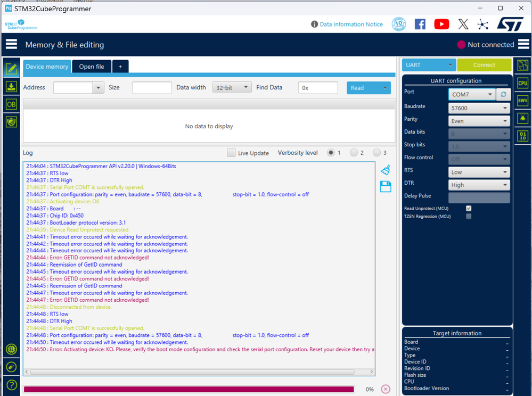Screen dimensions: 532x396
Task: Open the RTS Low dropdown
Action: (479, 172)
